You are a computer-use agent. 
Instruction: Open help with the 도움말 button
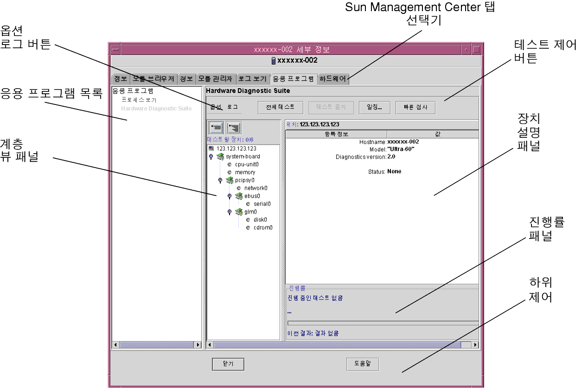tap(363, 364)
